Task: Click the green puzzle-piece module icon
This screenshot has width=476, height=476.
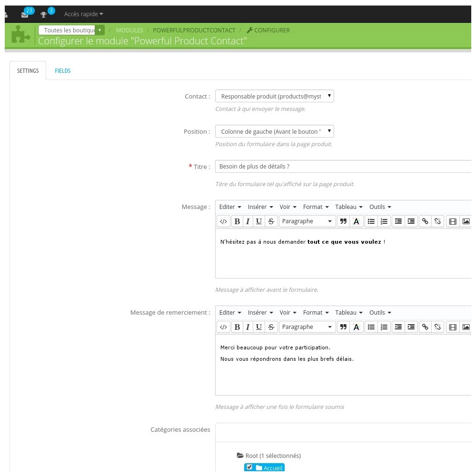Action: click(x=20, y=35)
